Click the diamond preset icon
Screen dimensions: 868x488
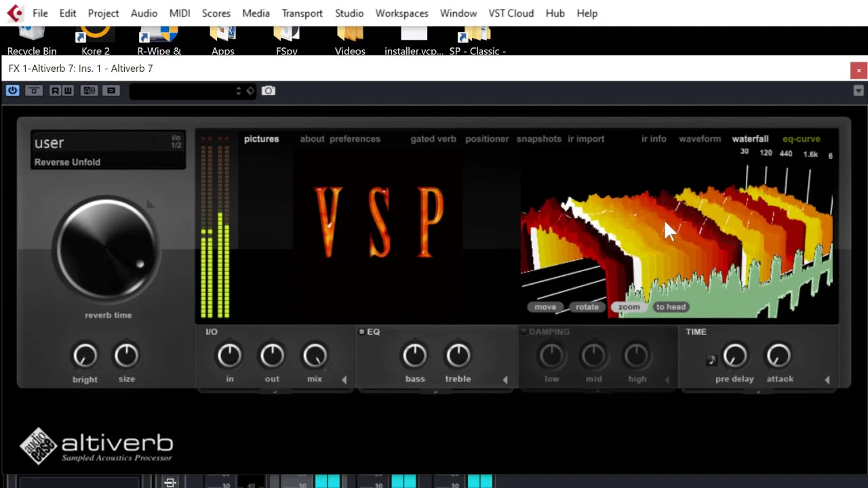pos(250,91)
